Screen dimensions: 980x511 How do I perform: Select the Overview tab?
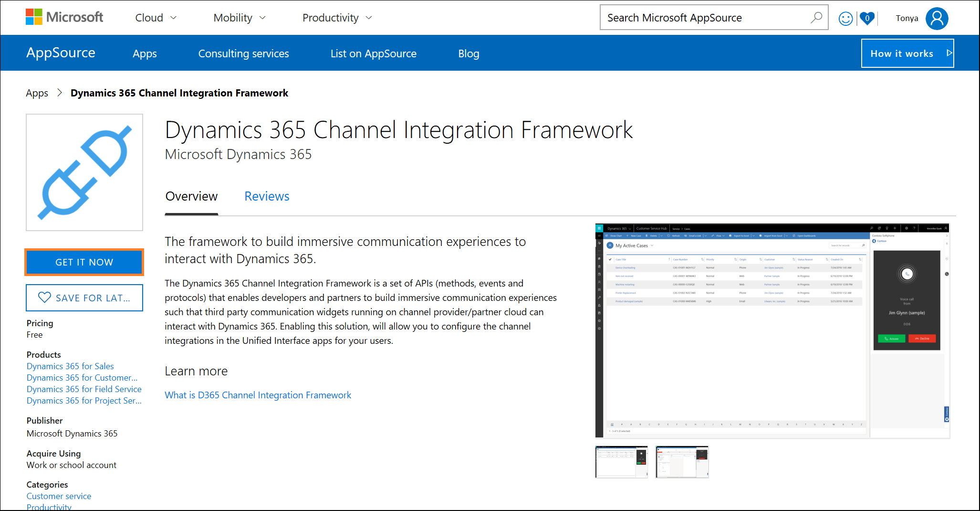coord(191,196)
